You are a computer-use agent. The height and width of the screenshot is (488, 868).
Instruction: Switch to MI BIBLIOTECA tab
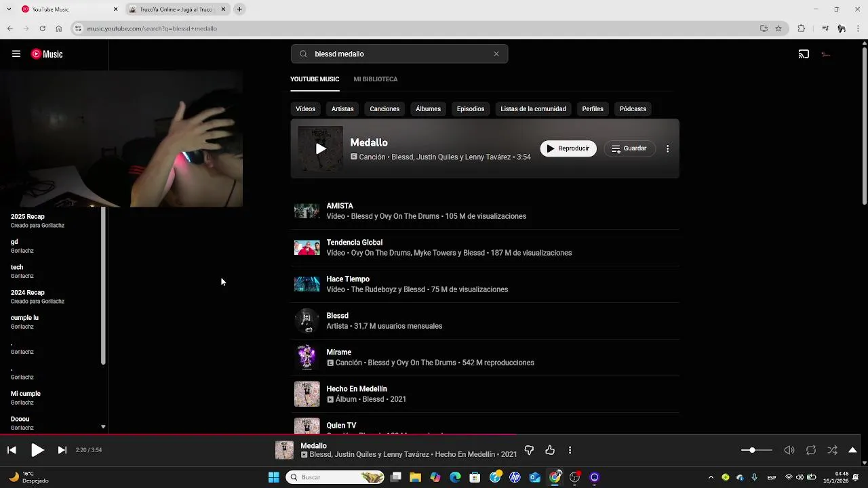(375, 79)
